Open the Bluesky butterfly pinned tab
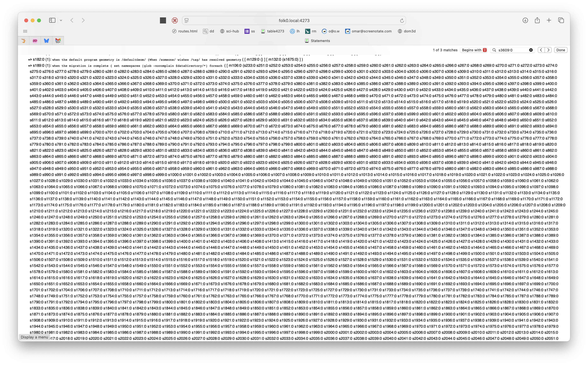 pyautogui.click(x=46, y=41)
